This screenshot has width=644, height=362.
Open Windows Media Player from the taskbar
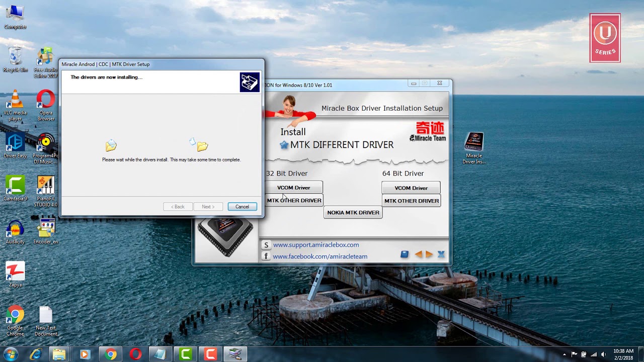[x=85, y=354]
